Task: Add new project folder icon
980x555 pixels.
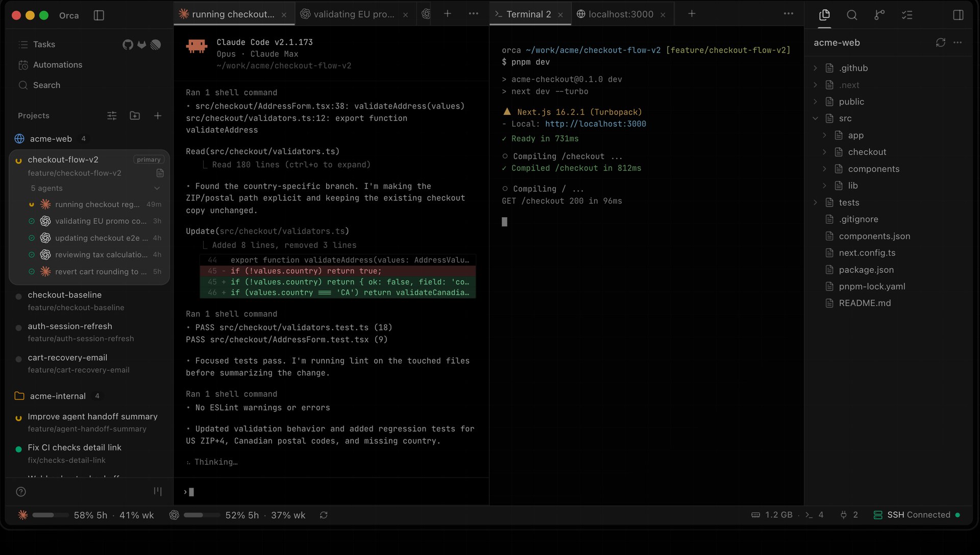Action: point(135,116)
